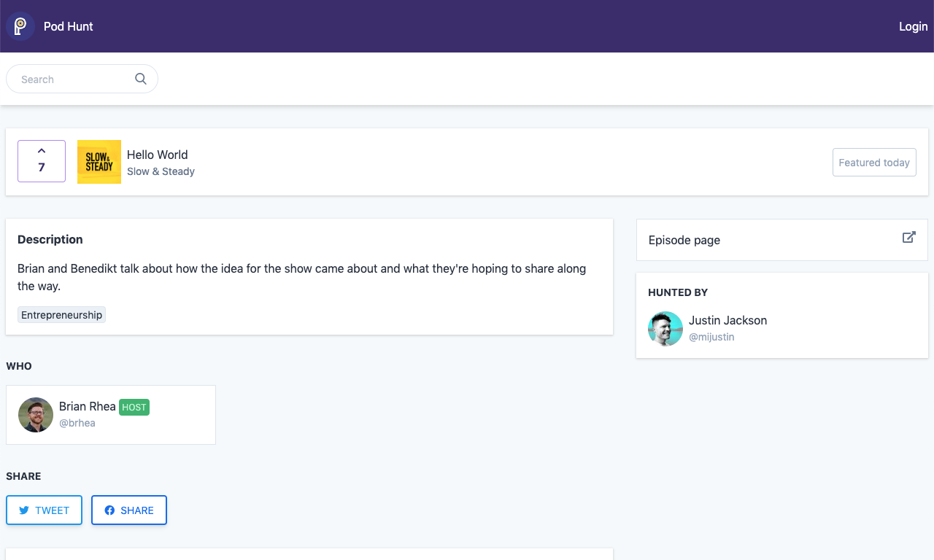Click the Facebook SHARE button
Viewport: 934px width, 560px height.
pos(129,510)
